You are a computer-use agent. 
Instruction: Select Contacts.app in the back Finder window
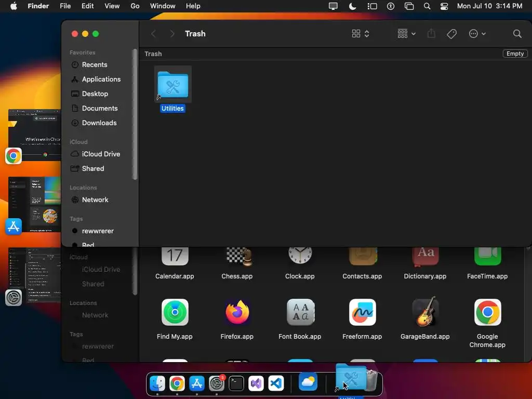click(x=362, y=264)
